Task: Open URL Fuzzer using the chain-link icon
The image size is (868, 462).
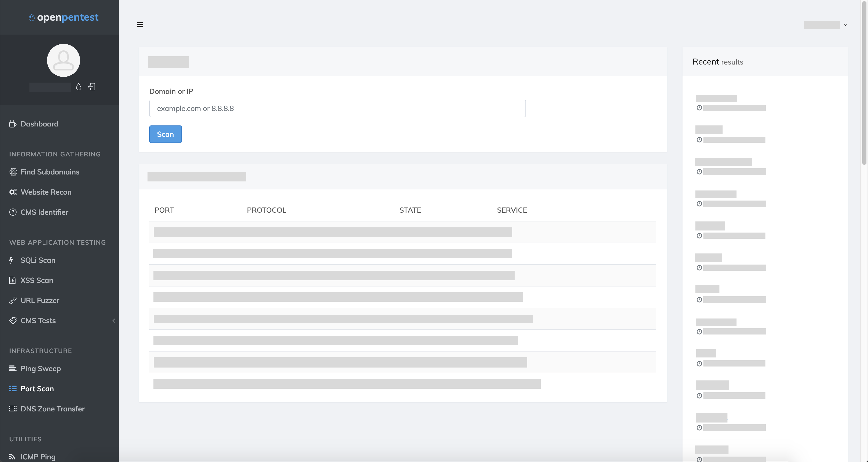Action: [x=13, y=300]
